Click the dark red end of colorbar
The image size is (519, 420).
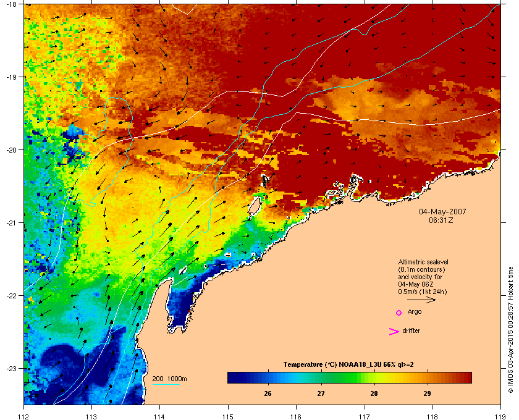pos(467,377)
